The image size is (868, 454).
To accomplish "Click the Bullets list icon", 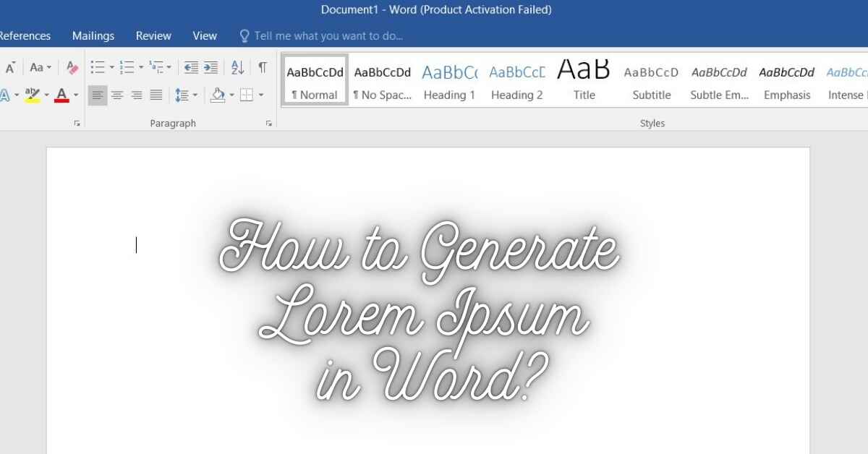I will click(x=97, y=68).
